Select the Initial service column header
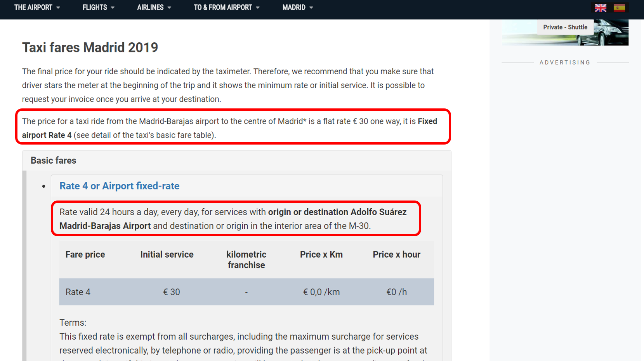Image resolution: width=644 pixels, height=361 pixels. pyautogui.click(x=167, y=255)
